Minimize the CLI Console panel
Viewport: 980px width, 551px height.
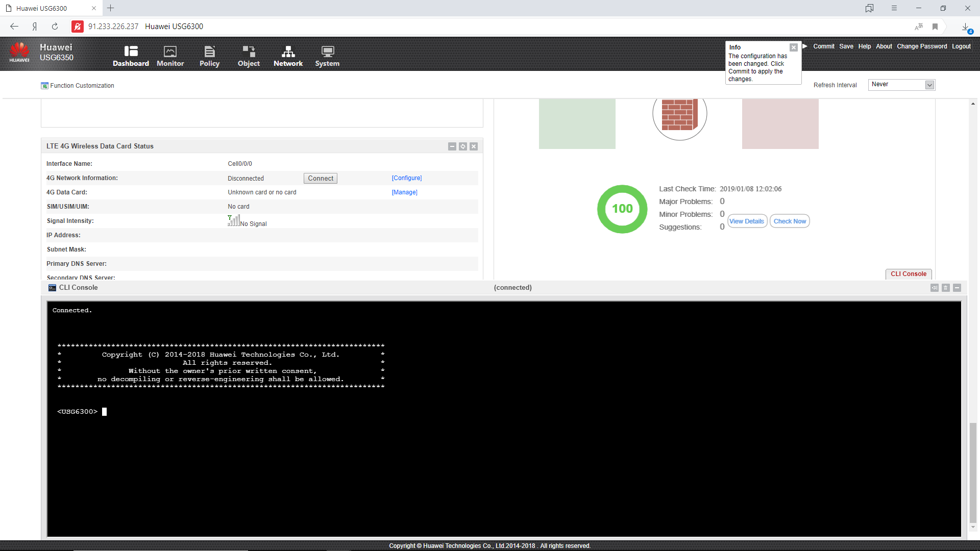pyautogui.click(x=957, y=288)
